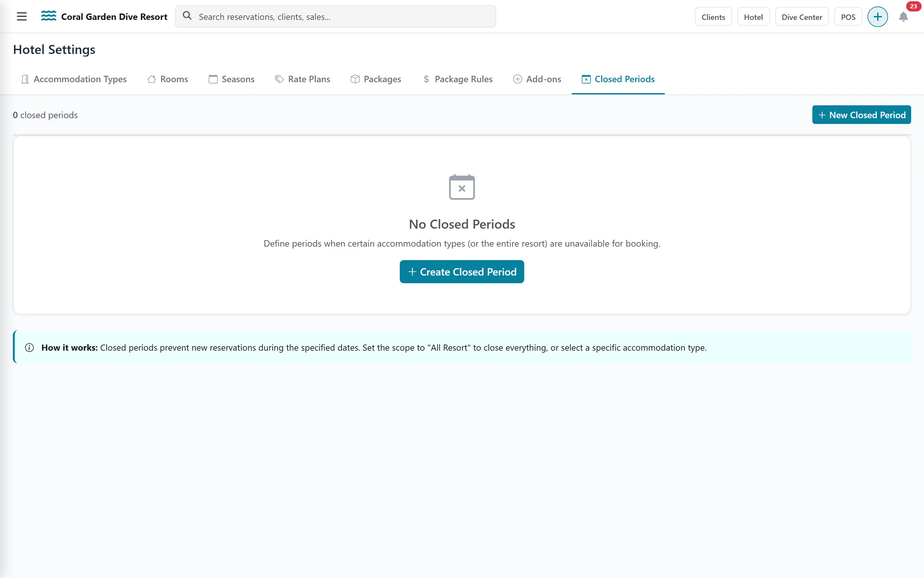
Task: Click Create Closed Period button
Action: click(462, 272)
